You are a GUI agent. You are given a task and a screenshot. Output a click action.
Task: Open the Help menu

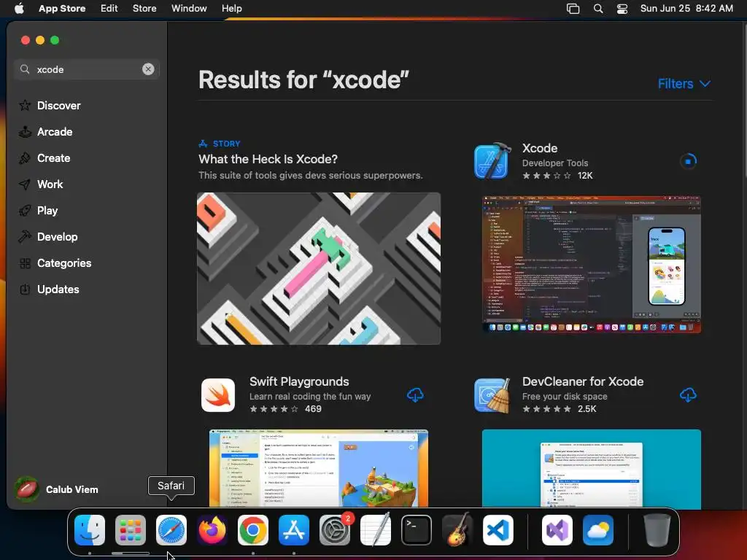231,9
